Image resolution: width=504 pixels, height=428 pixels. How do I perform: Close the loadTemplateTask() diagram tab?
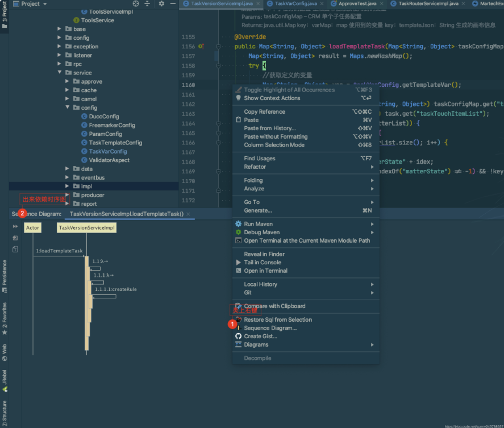(x=188, y=214)
